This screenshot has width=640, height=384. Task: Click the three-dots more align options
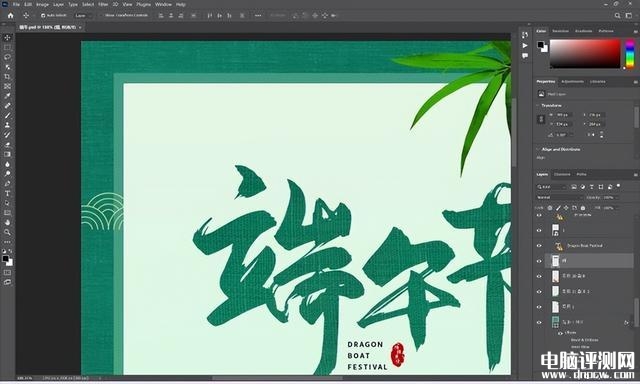coord(258,16)
